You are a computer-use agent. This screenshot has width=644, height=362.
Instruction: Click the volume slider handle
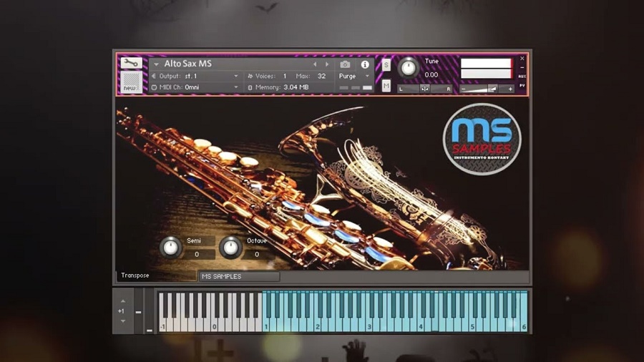tap(492, 89)
